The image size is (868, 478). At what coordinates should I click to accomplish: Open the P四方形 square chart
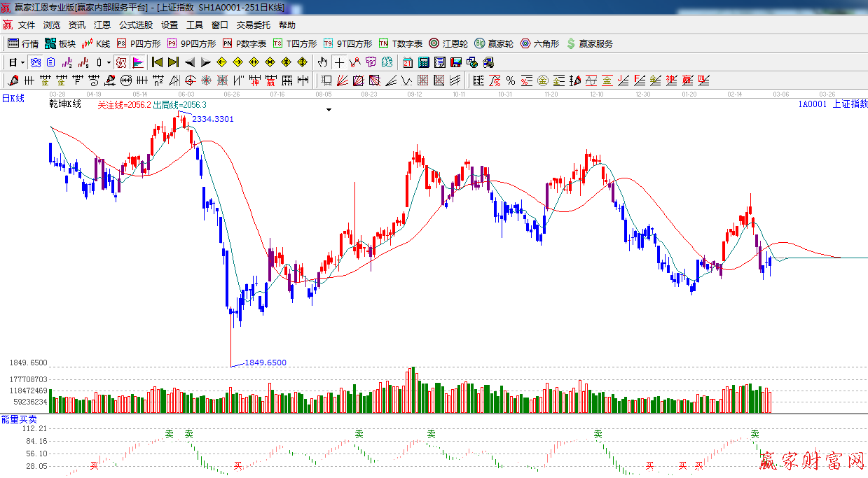click(x=139, y=43)
